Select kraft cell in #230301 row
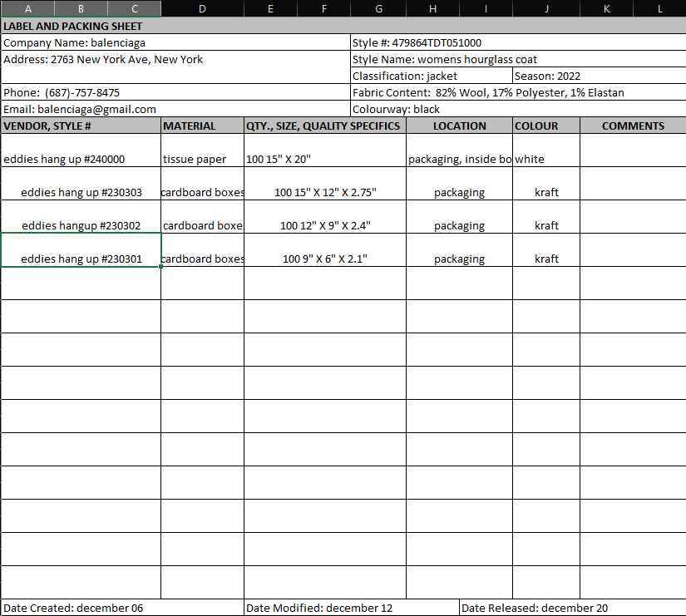The height and width of the screenshot is (616, 686). pos(546,250)
